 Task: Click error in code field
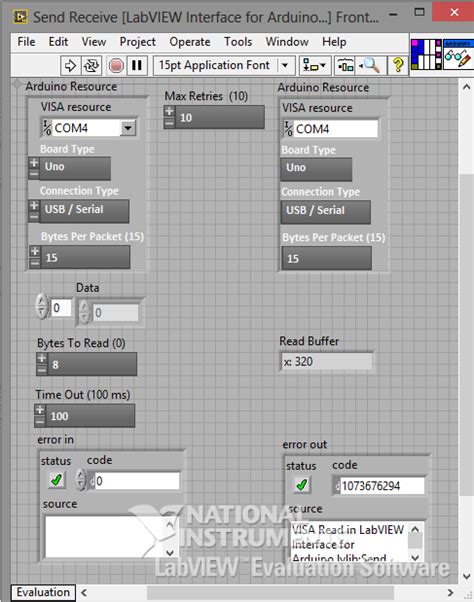[137, 481]
